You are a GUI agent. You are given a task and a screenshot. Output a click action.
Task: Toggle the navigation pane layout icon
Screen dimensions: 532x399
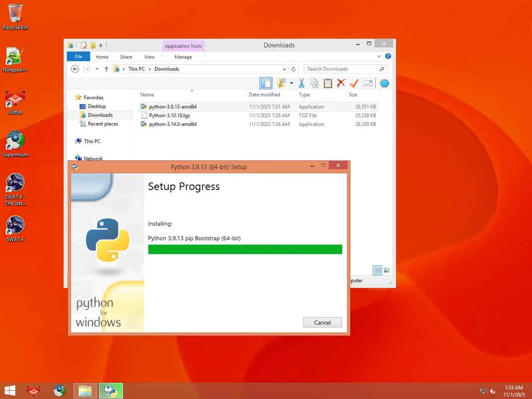(266, 83)
